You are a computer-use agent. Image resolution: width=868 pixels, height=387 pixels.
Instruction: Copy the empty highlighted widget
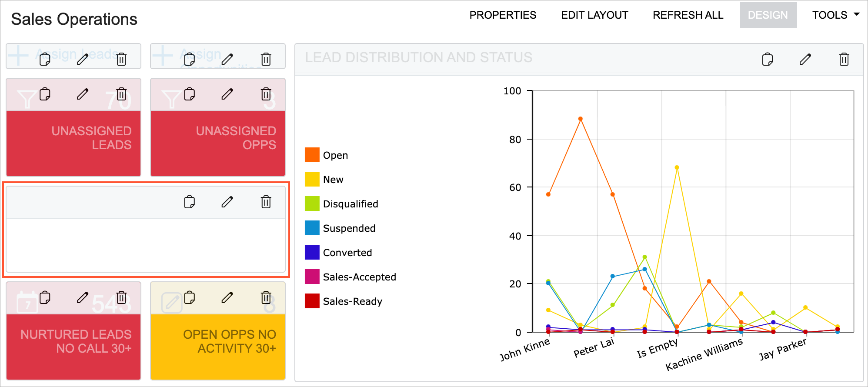coord(189,202)
